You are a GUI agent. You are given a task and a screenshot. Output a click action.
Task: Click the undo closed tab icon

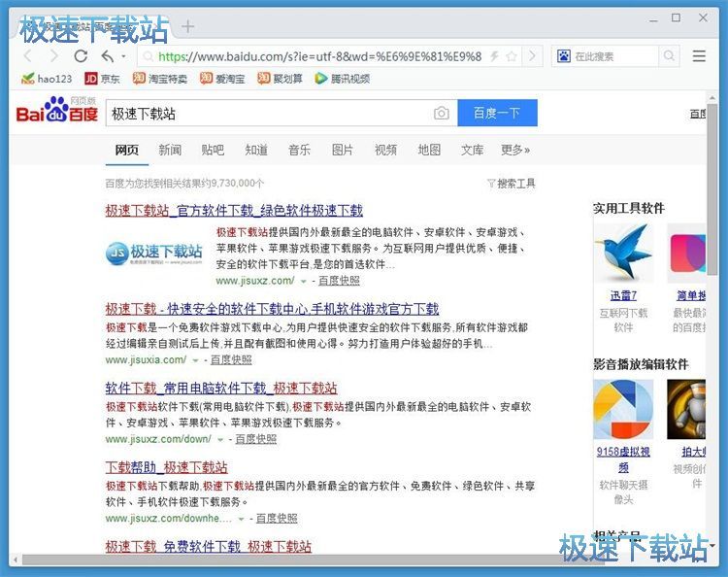[x=107, y=56]
